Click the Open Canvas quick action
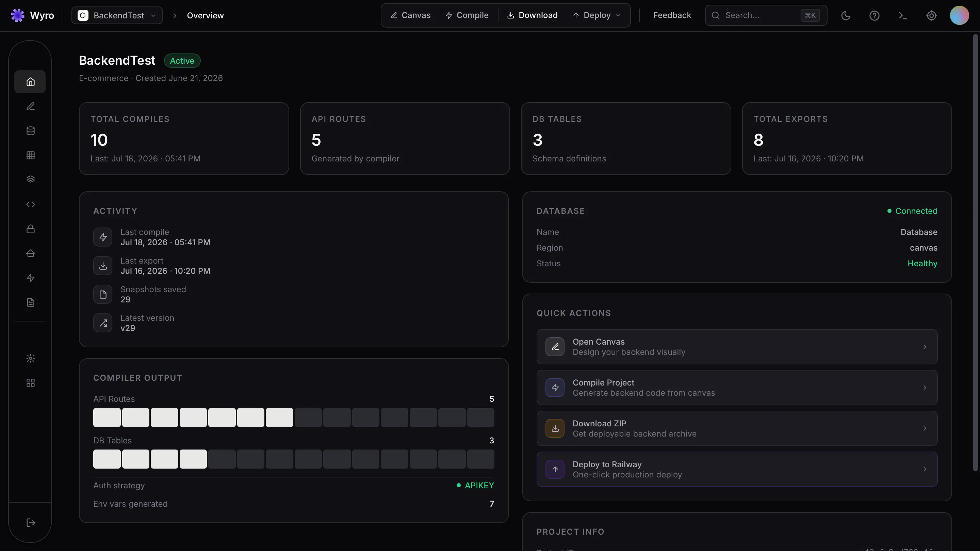 737,347
